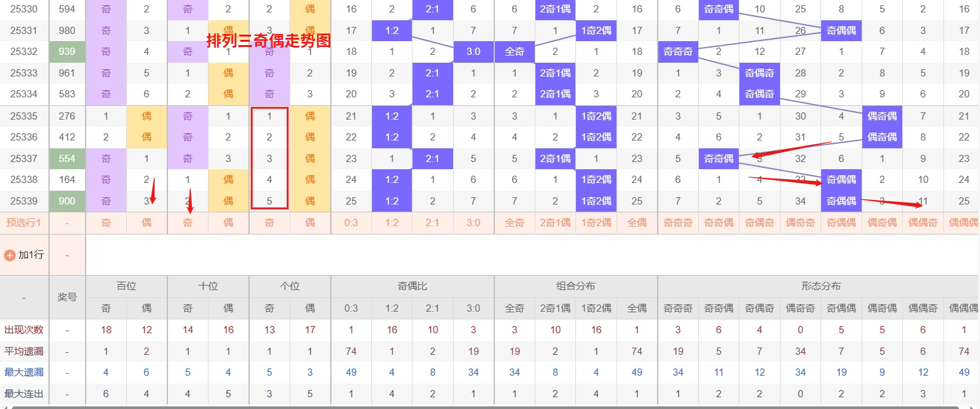
Task: Select 1:2 ratio in the 预选行1 row
Action: [392, 223]
